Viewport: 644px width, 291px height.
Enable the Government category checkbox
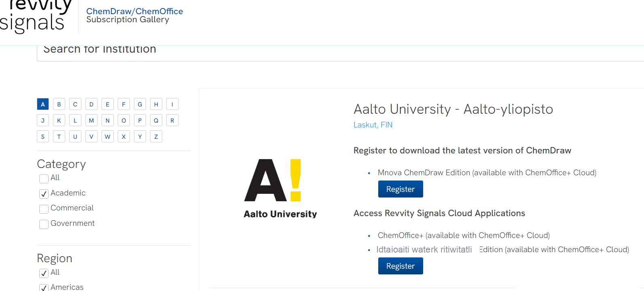[x=44, y=225]
